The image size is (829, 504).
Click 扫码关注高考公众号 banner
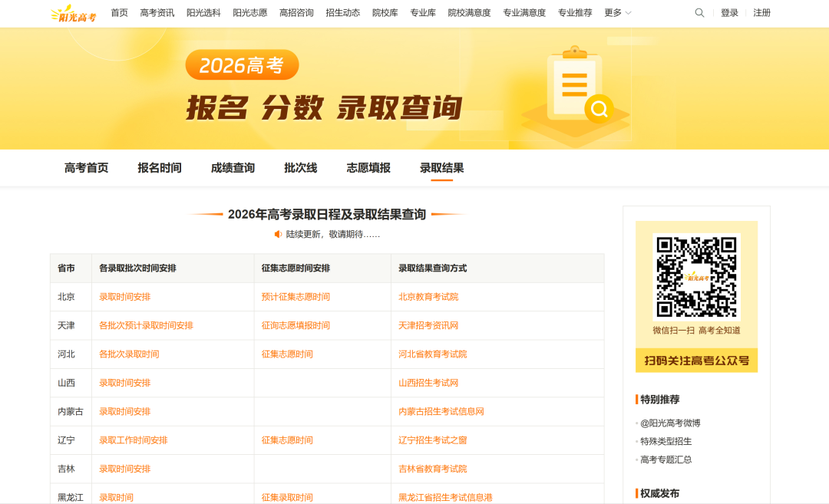click(696, 361)
